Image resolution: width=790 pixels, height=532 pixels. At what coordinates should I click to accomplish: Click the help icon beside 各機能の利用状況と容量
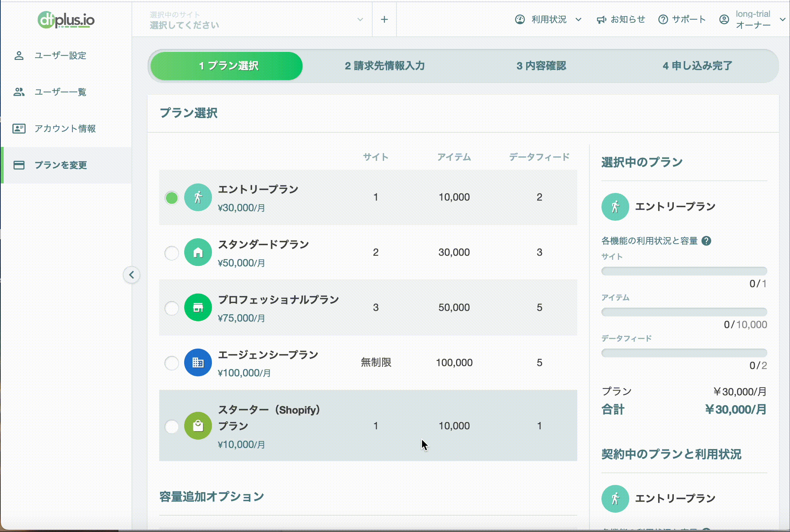tap(706, 241)
